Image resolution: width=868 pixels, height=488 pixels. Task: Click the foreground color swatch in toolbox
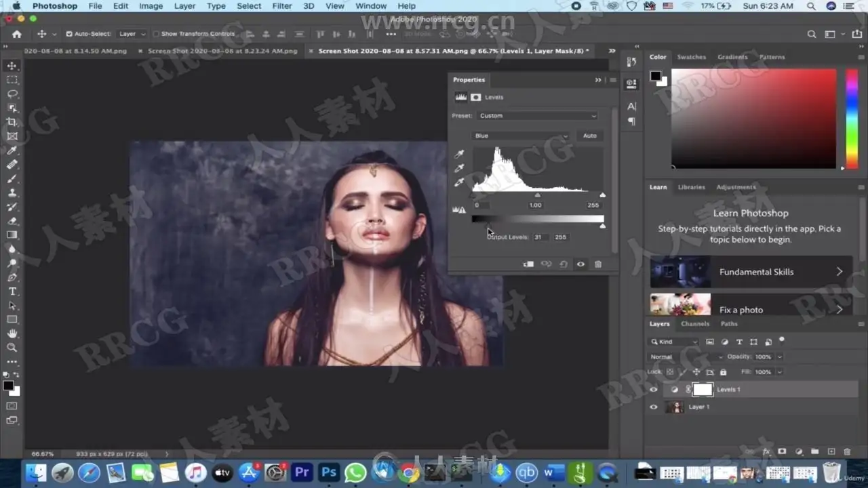pyautogui.click(x=9, y=386)
